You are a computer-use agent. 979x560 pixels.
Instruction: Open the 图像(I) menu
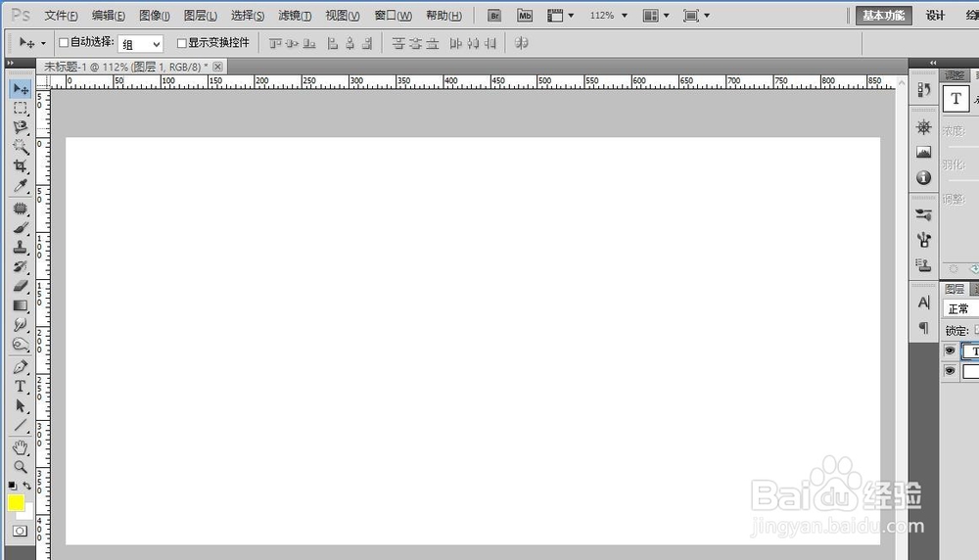(155, 16)
